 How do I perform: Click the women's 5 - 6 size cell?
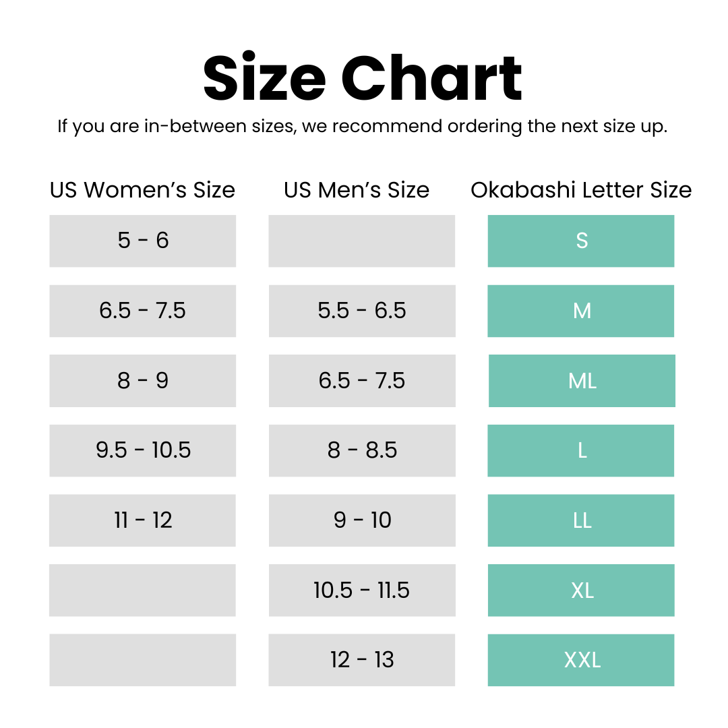(143, 241)
